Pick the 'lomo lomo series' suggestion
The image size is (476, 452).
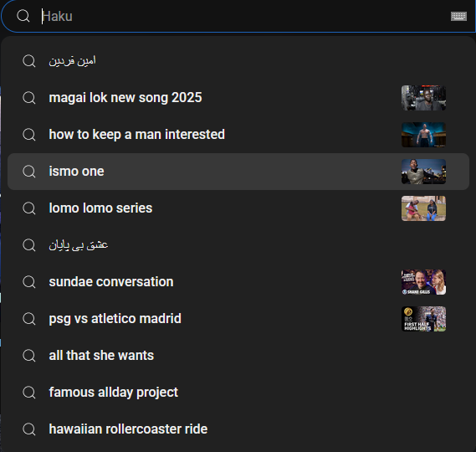(x=238, y=208)
